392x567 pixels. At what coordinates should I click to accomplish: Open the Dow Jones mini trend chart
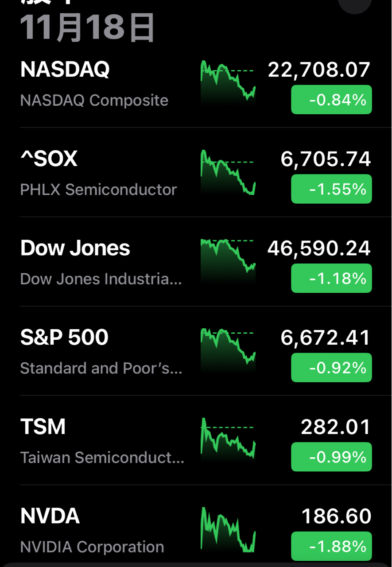coord(228,261)
